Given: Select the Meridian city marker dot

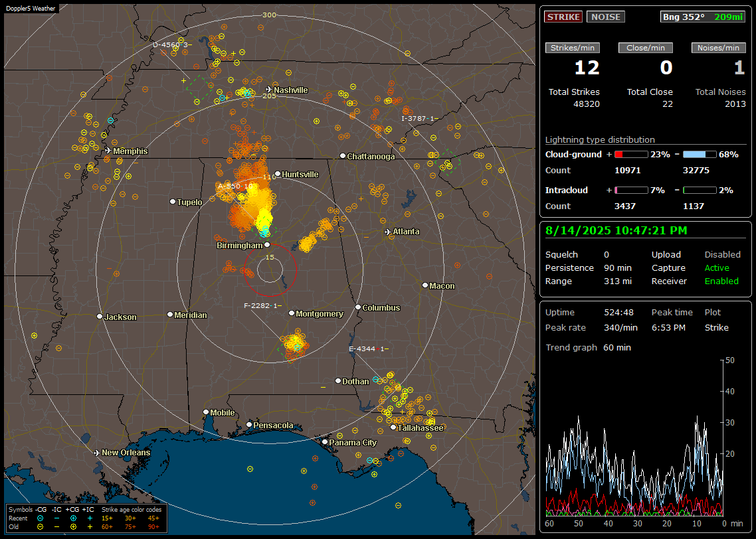Looking at the screenshot, I should (x=169, y=315).
